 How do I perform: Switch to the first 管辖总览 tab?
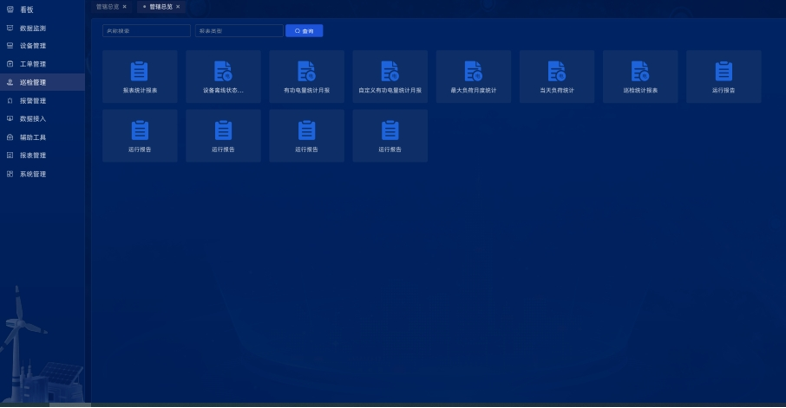[x=107, y=7]
